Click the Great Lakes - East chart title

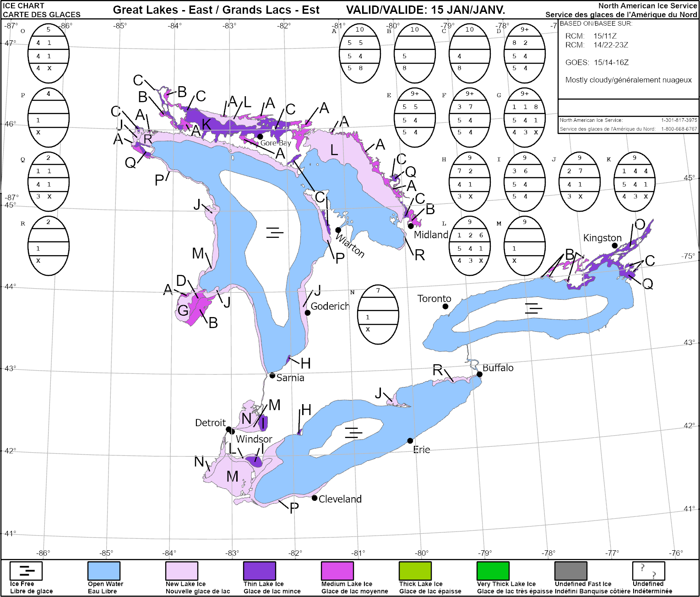216,10
